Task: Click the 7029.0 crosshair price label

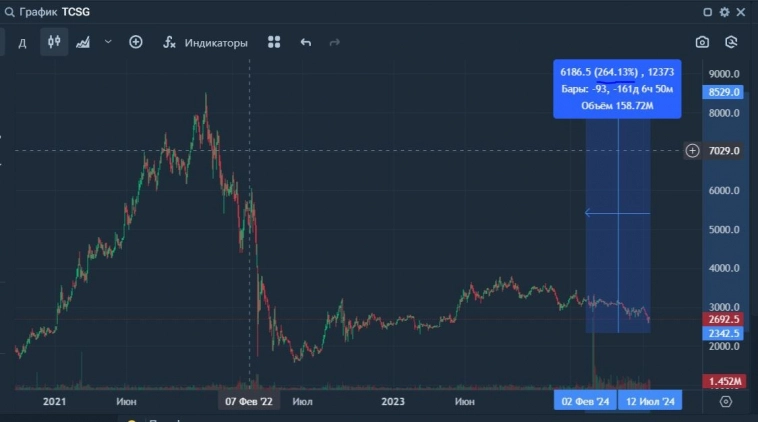Action: click(x=724, y=151)
